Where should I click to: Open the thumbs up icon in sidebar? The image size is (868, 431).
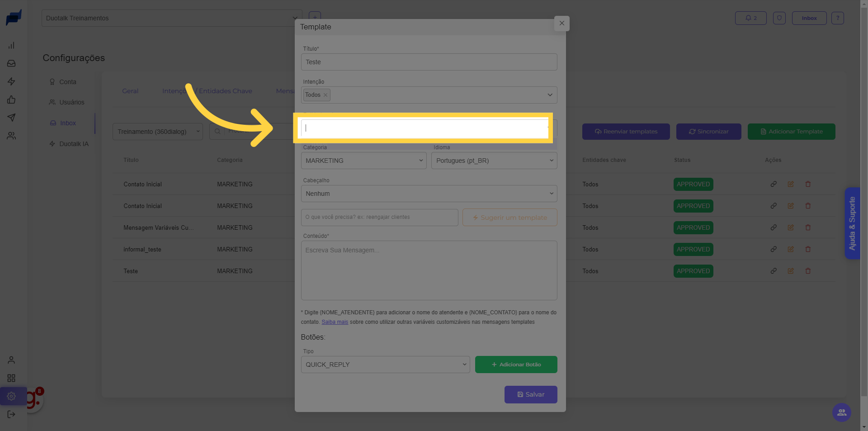(x=11, y=99)
